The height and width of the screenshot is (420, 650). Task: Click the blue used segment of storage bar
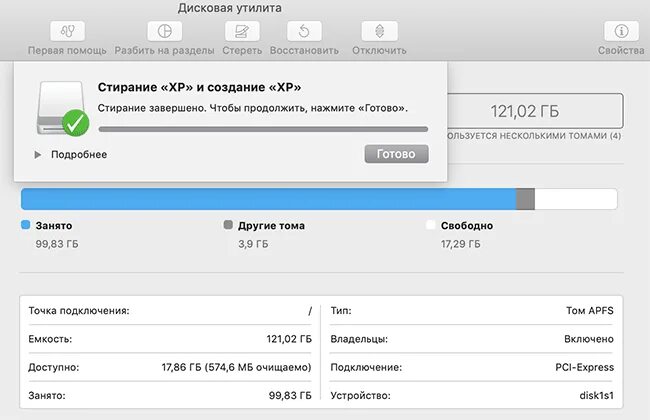coord(268,199)
